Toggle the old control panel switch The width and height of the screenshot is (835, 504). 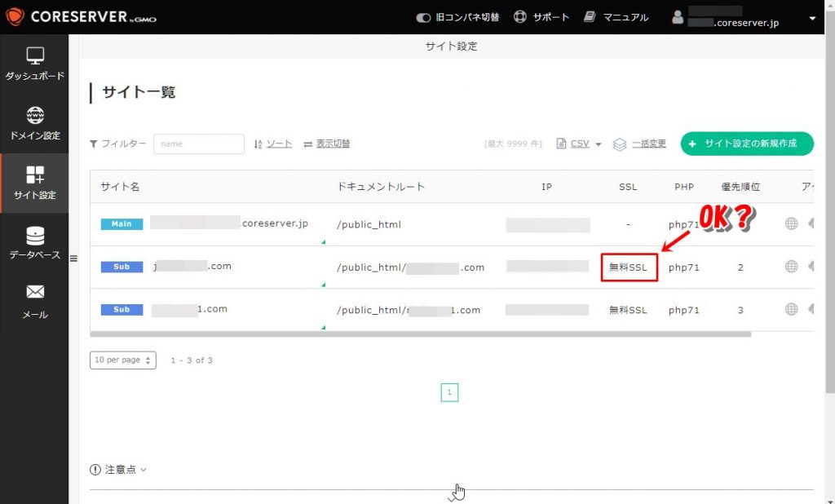(x=423, y=17)
